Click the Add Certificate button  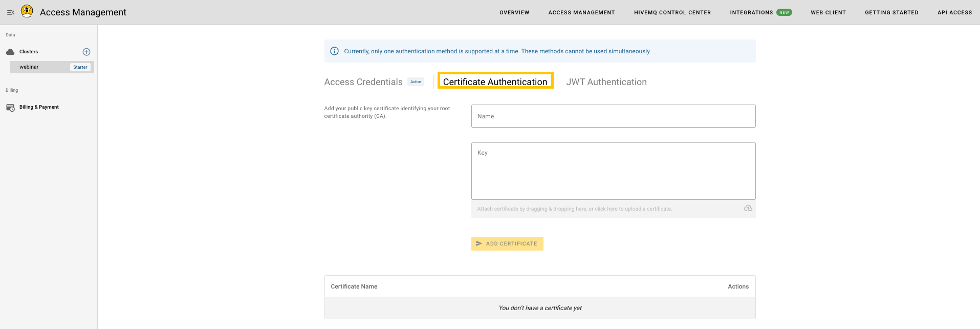click(x=507, y=243)
